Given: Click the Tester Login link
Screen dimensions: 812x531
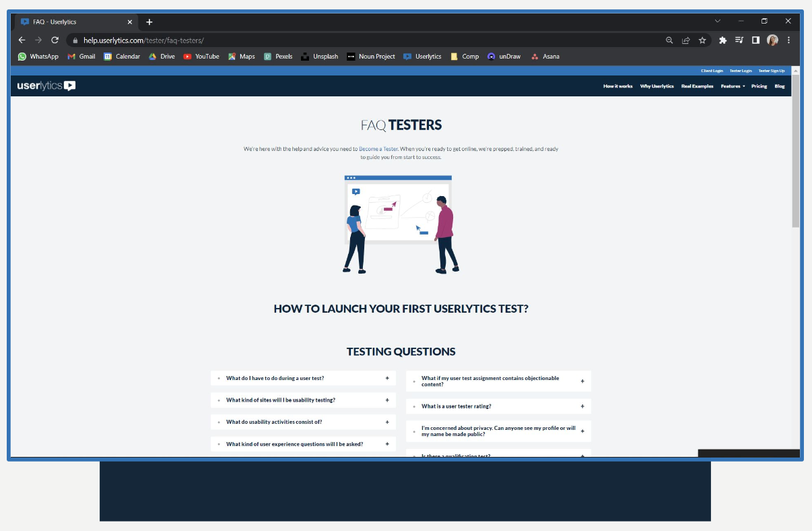Looking at the screenshot, I should click(x=741, y=71).
